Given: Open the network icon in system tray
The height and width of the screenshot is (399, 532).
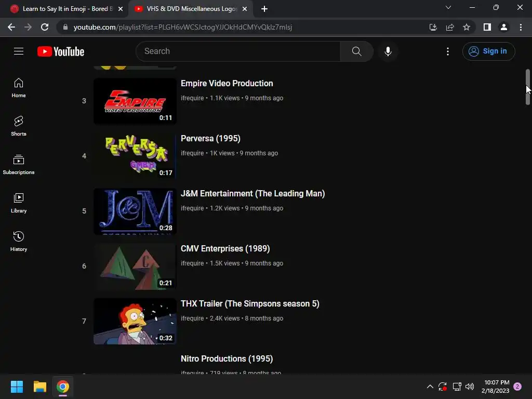Looking at the screenshot, I should tap(457, 387).
